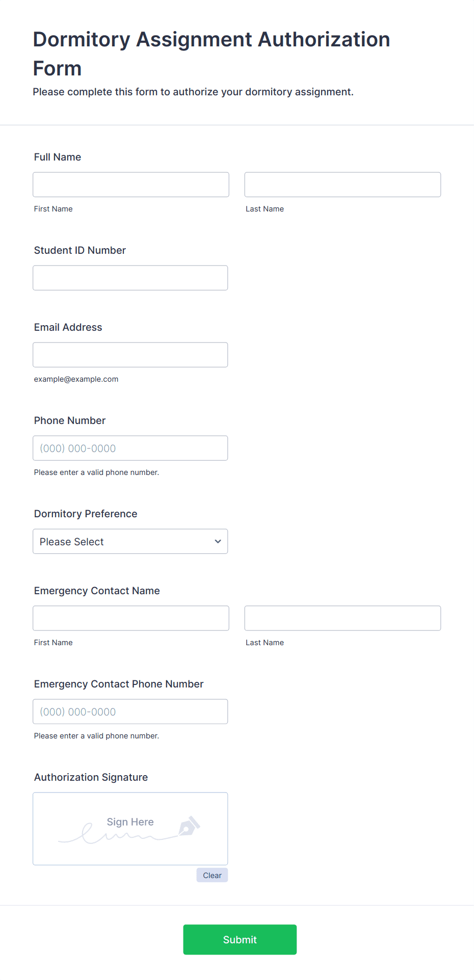Clear the authorization signature
Screen dimensions: 474x980
click(x=212, y=875)
